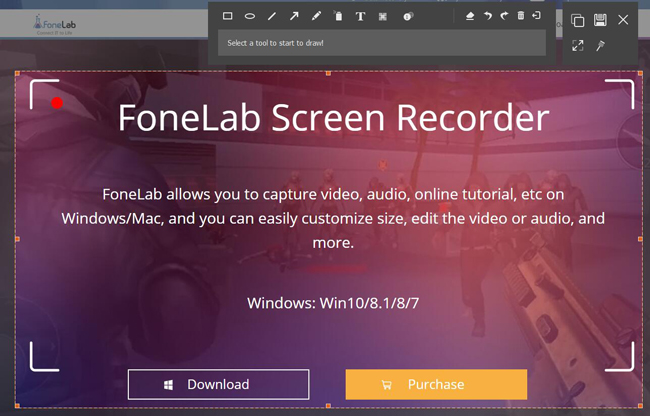Redo the last undone action
Viewport: 650px width, 416px height.
coord(504,16)
